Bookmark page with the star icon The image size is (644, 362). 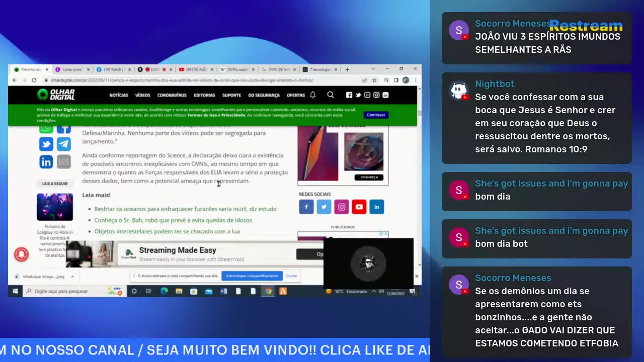pyautogui.click(x=374, y=80)
